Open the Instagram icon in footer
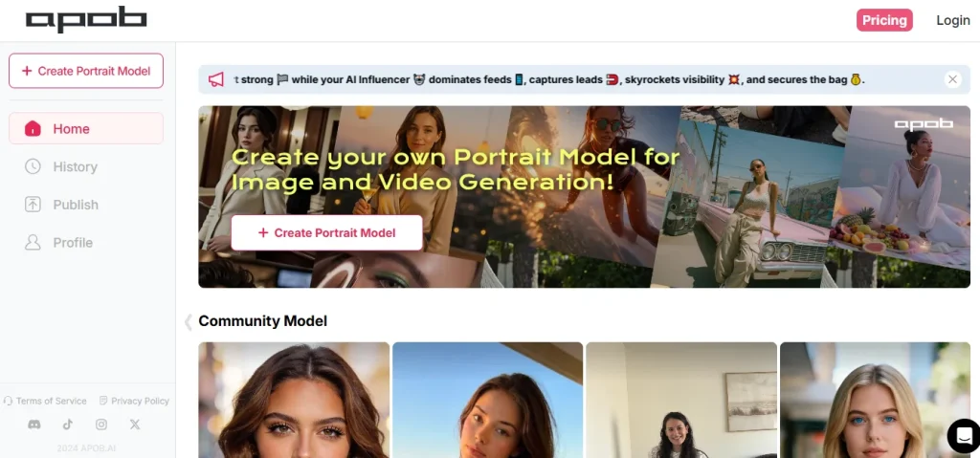The width and height of the screenshot is (980, 458). click(101, 425)
